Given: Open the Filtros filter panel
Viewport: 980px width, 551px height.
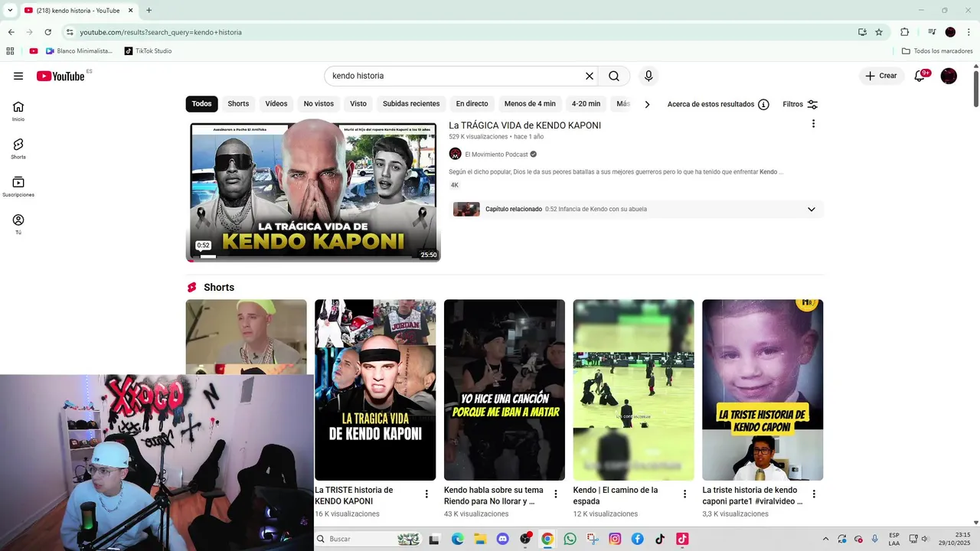Looking at the screenshot, I should coord(800,104).
